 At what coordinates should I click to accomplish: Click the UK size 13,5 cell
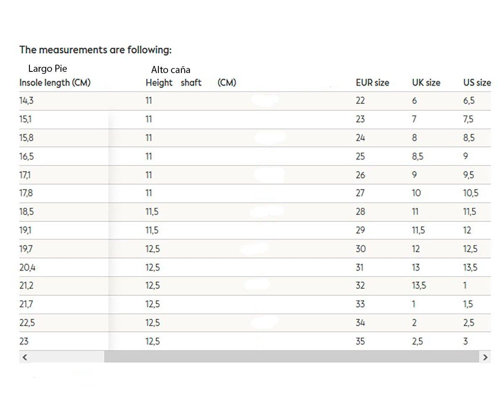click(419, 286)
